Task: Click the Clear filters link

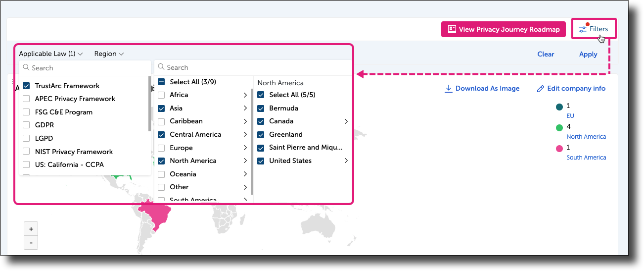Action: tap(546, 54)
